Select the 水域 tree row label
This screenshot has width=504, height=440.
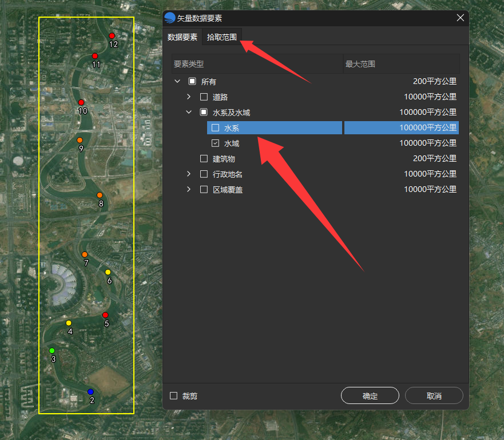[x=232, y=143]
